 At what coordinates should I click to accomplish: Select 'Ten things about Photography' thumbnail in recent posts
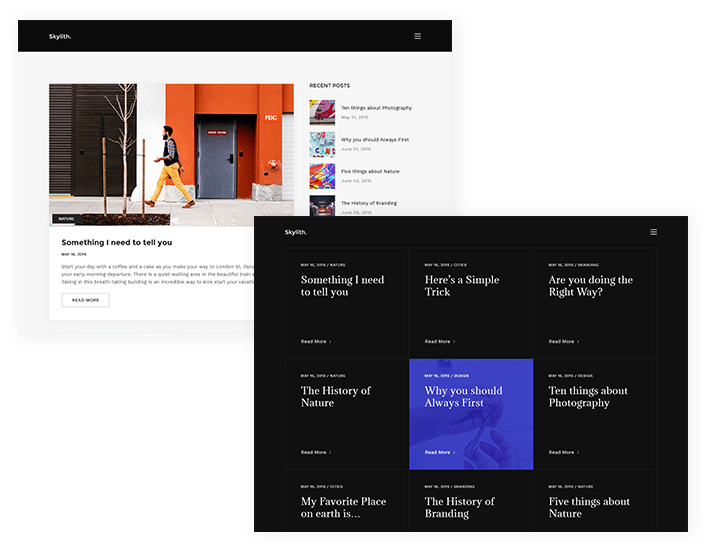click(322, 111)
